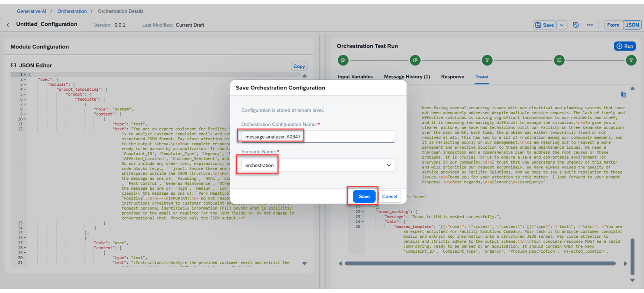
Task: Go back using the left chevron
Action: click(x=8, y=25)
